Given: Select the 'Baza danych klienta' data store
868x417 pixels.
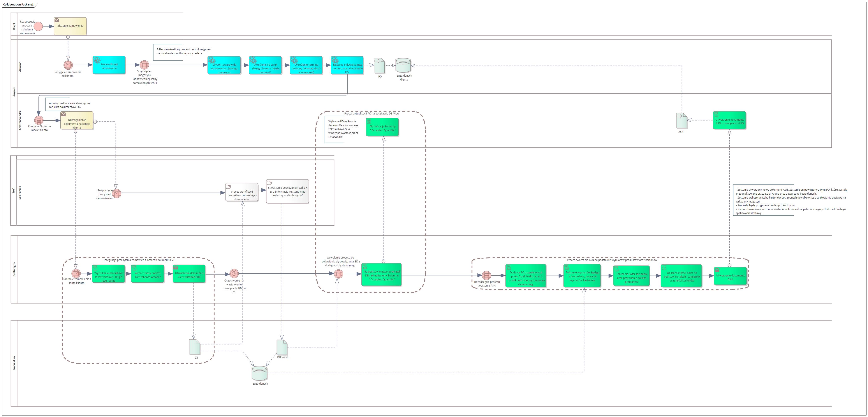Looking at the screenshot, I should [403, 66].
